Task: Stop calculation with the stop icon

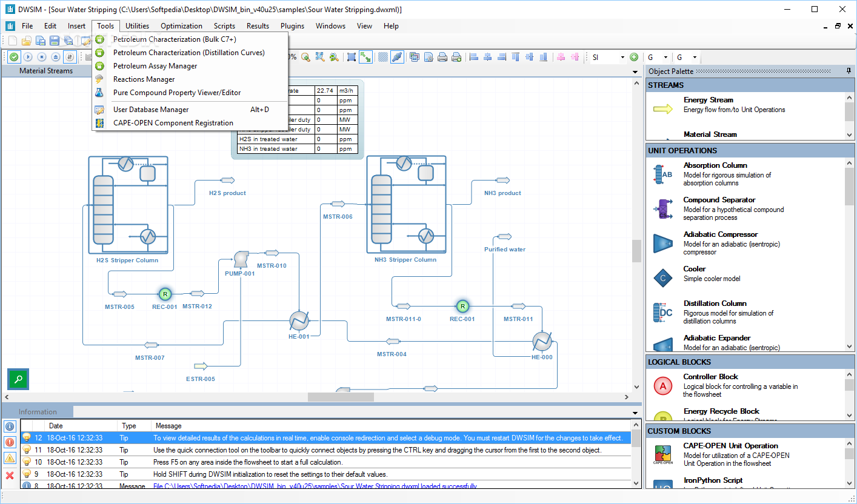Action: [x=42, y=57]
